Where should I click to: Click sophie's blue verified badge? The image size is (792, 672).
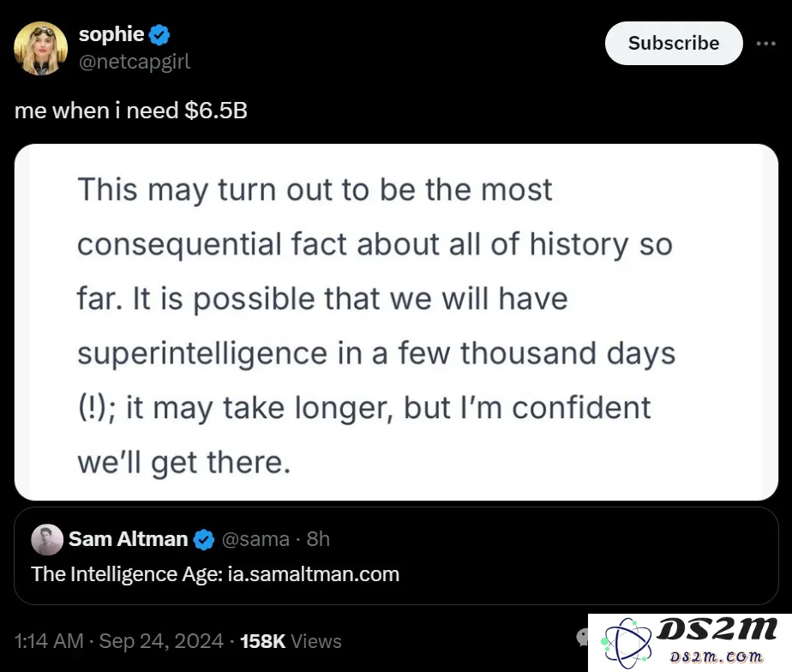tap(159, 35)
